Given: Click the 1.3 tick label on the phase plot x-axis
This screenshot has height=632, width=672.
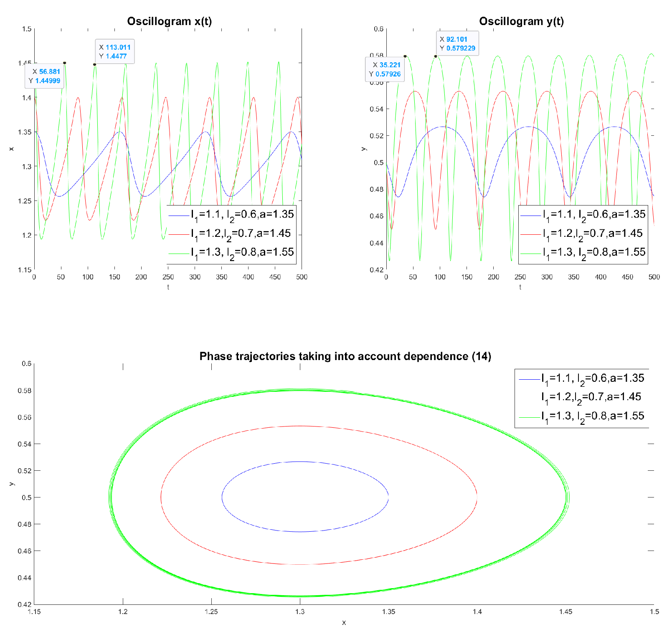Looking at the screenshot, I should pos(300,612).
